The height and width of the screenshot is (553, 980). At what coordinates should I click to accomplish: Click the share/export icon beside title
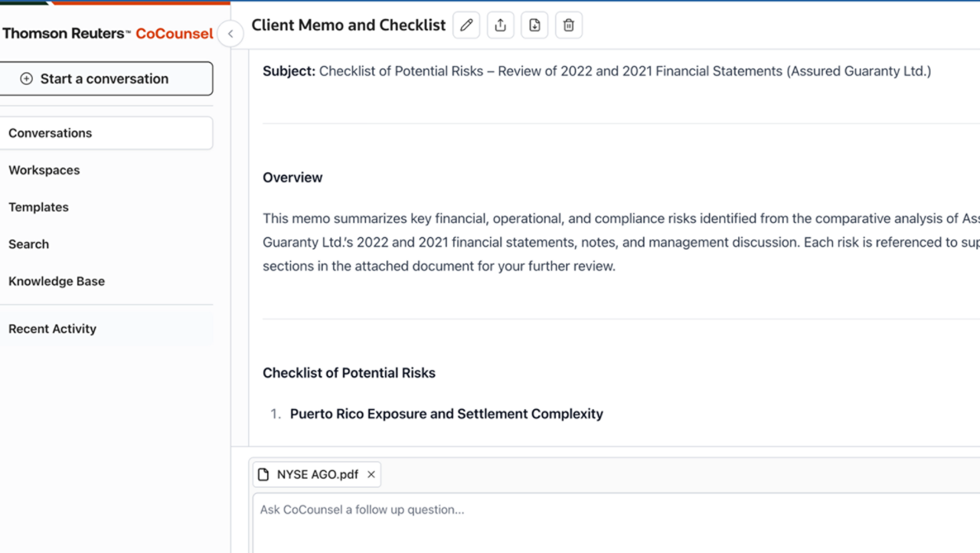coord(500,25)
